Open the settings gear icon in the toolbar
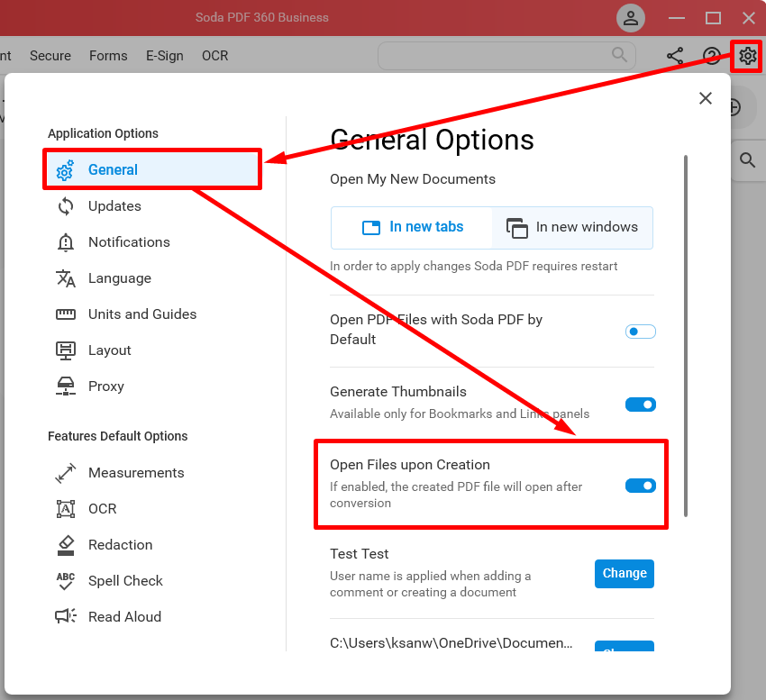The image size is (766, 700). click(x=747, y=56)
